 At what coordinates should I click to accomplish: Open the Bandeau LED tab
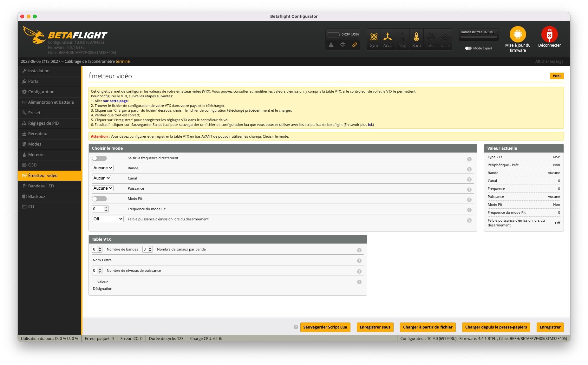pos(49,186)
